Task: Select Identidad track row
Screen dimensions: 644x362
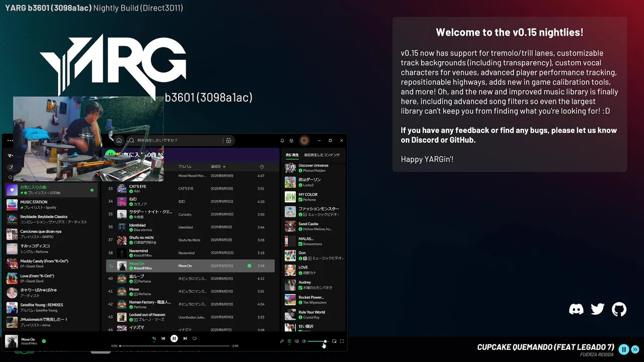Action: [190, 227]
